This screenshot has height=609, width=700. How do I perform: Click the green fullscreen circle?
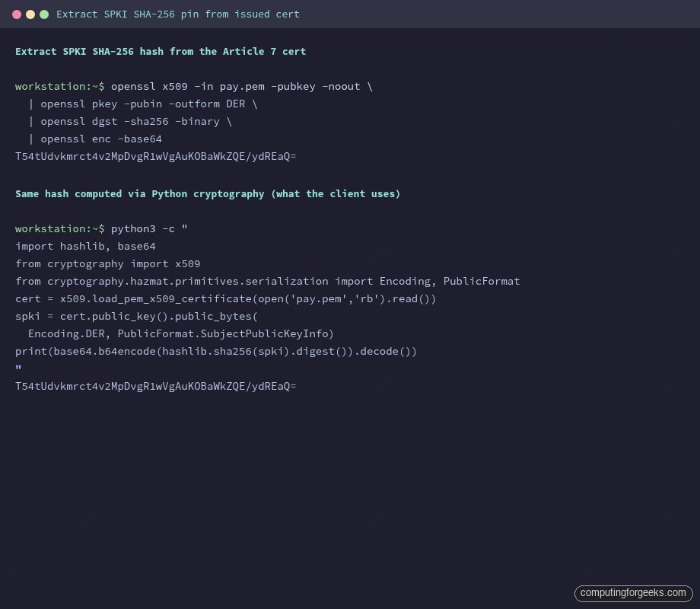click(46, 14)
